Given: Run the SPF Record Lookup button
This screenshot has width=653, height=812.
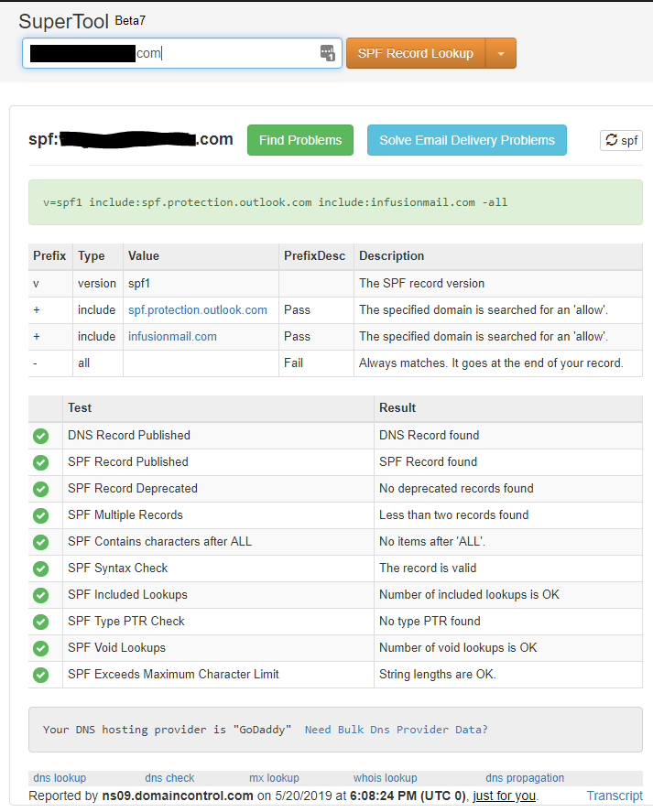Looking at the screenshot, I should [x=416, y=53].
